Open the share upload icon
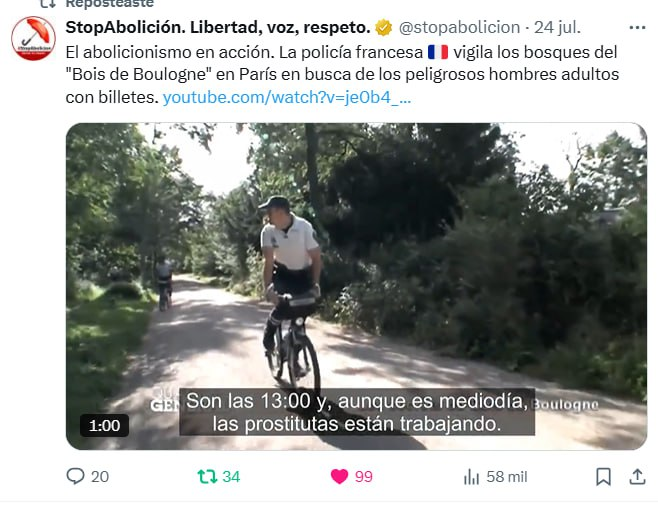 tap(637, 477)
